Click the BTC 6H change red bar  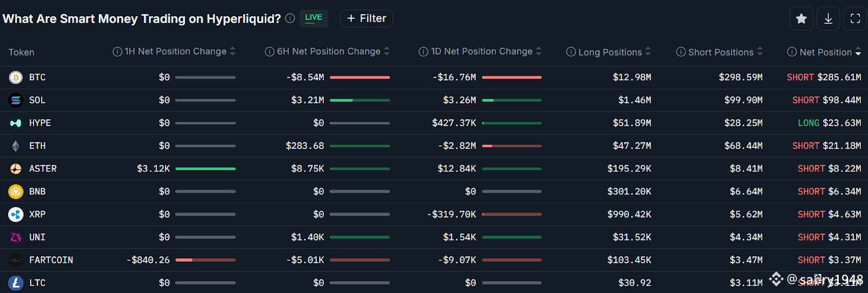(x=360, y=77)
